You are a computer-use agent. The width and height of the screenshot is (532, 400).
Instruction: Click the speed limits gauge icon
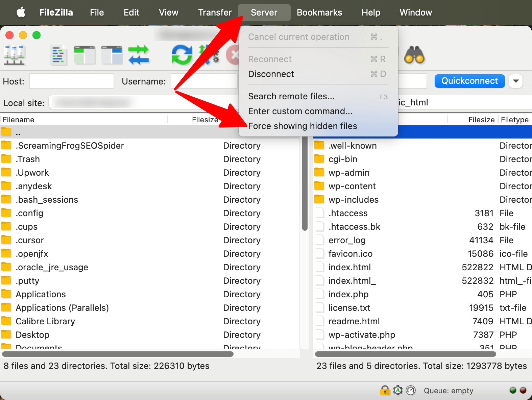coord(411,390)
